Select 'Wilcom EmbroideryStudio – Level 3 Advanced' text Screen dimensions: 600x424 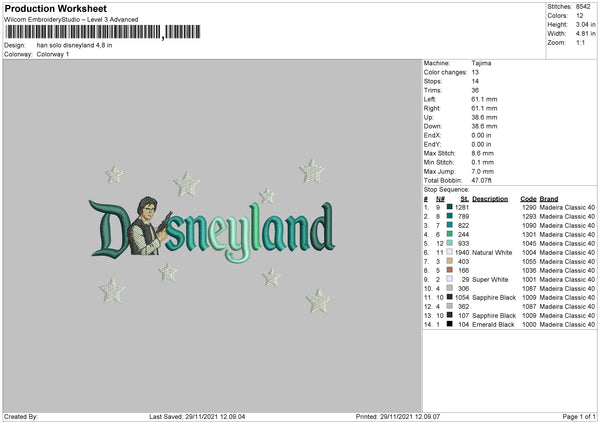point(71,20)
